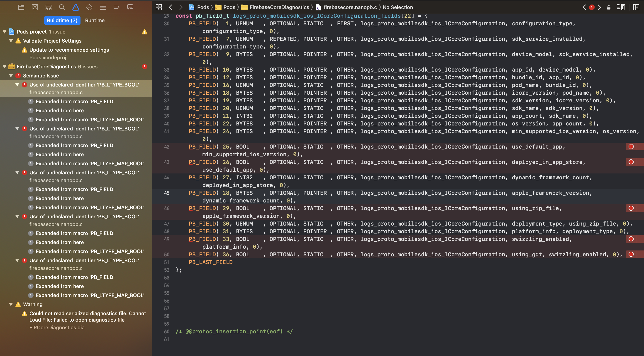Open the Test navigator
The image size is (644, 356).
pos(89,7)
